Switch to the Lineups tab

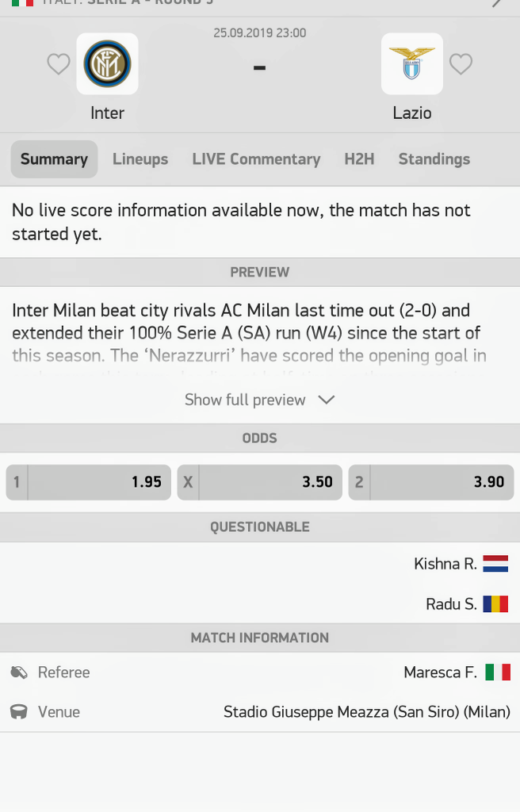click(140, 159)
